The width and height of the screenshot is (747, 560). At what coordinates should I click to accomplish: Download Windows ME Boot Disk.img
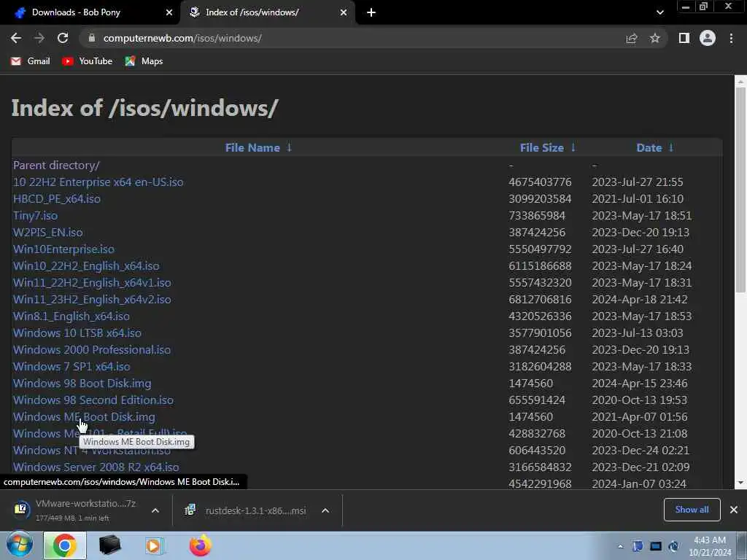84,416
